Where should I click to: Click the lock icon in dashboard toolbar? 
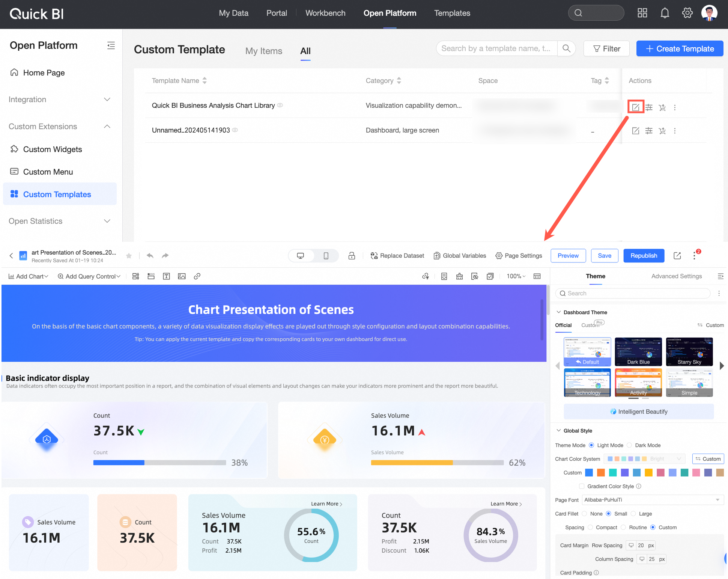[x=352, y=256]
